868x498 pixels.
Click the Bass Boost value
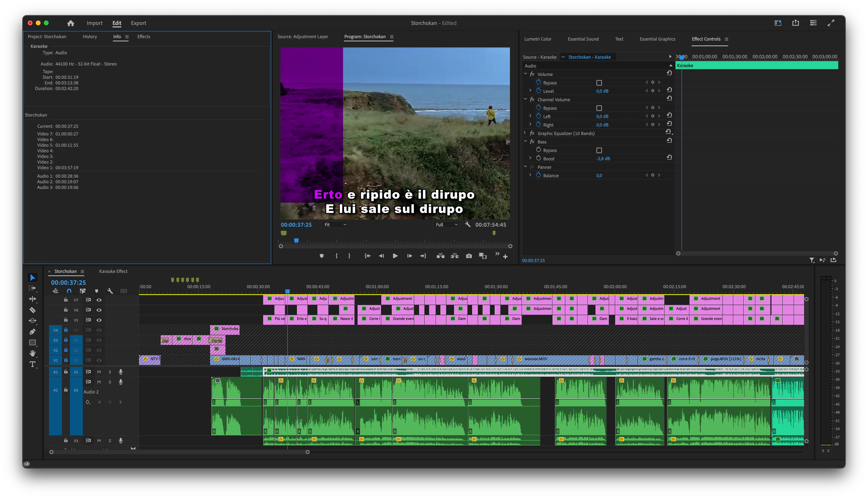[x=603, y=159]
